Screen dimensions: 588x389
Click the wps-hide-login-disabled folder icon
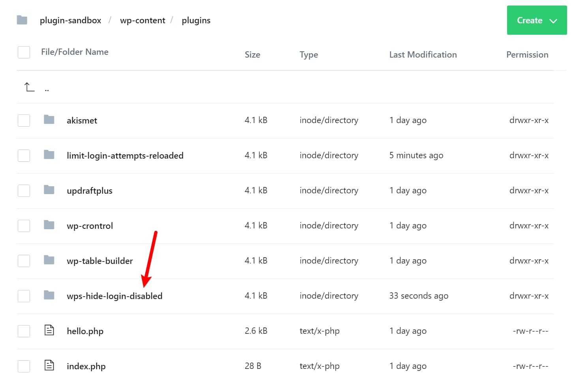[49, 295]
